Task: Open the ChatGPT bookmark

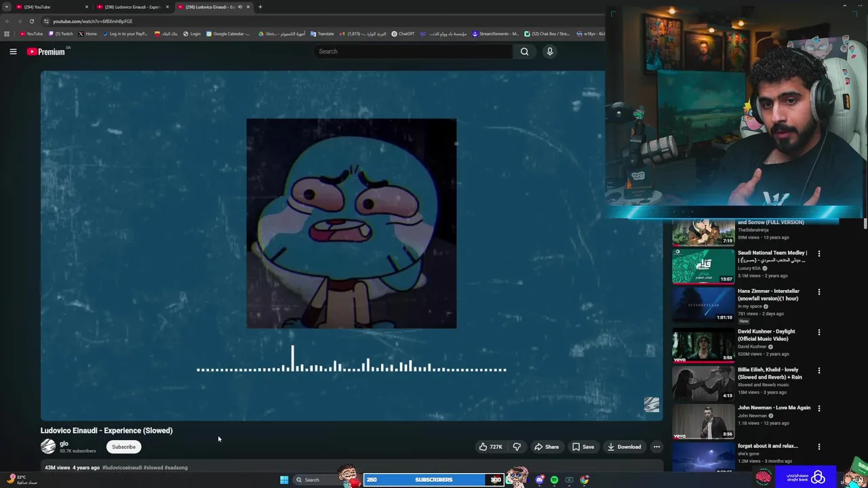Action: (403, 34)
